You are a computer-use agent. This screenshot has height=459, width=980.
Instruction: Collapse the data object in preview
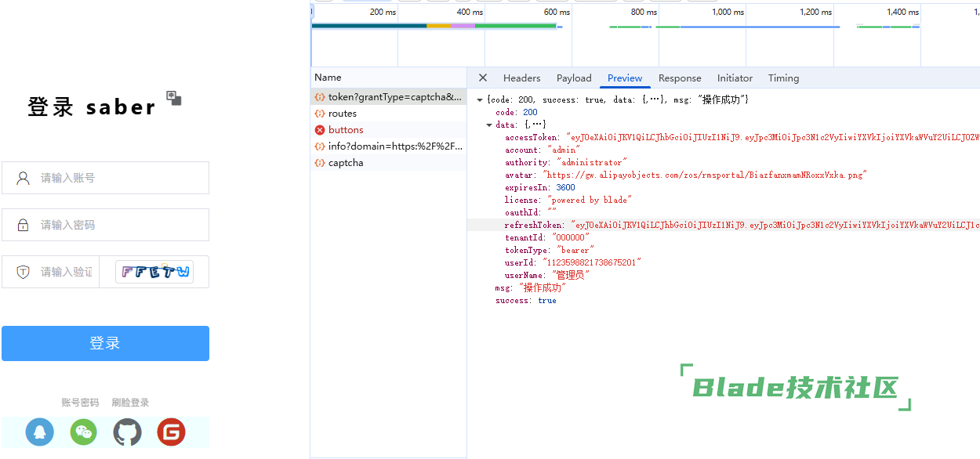[x=489, y=125]
